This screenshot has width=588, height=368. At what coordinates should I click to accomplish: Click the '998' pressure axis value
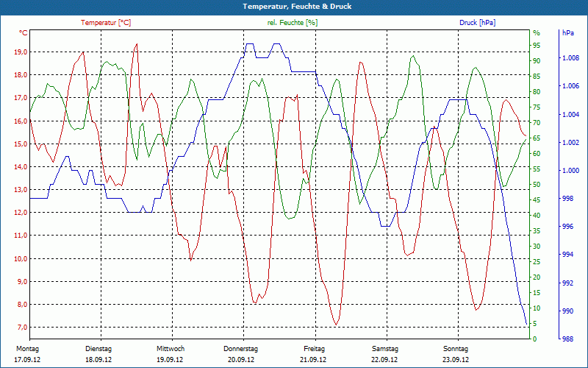568,199
